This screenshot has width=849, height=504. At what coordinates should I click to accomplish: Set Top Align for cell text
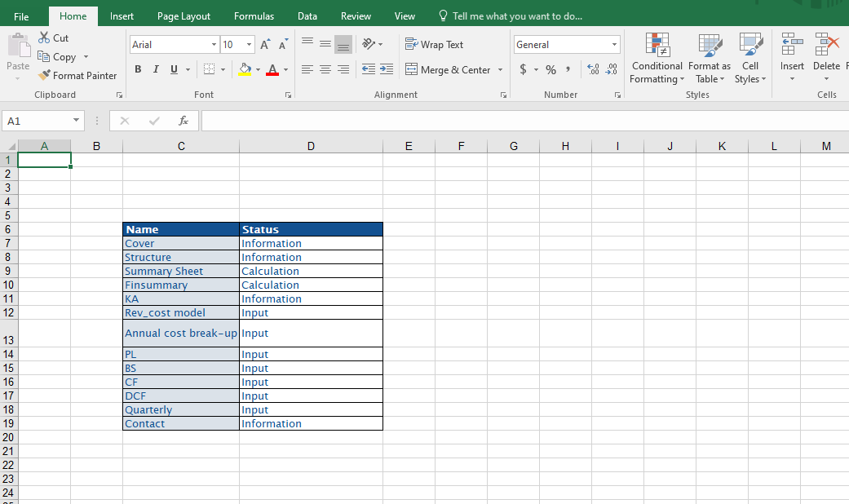click(x=307, y=44)
